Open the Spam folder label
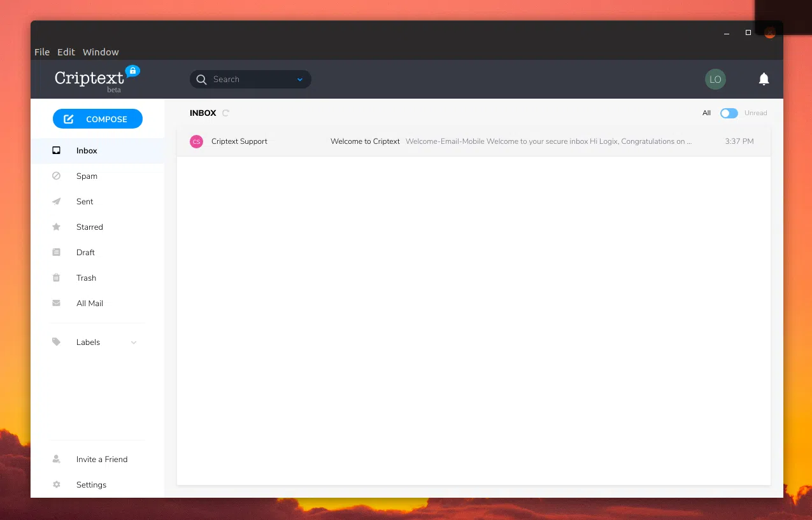812x520 pixels. point(87,176)
